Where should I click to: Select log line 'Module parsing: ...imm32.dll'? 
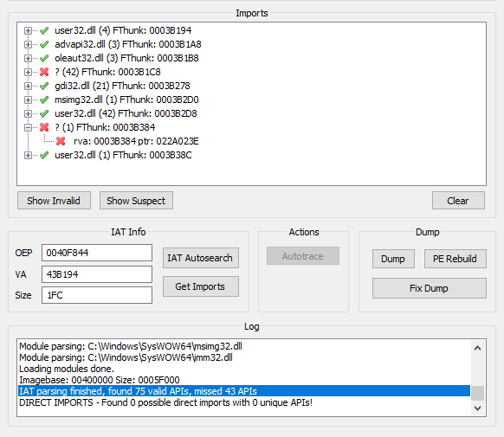(x=126, y=357)
